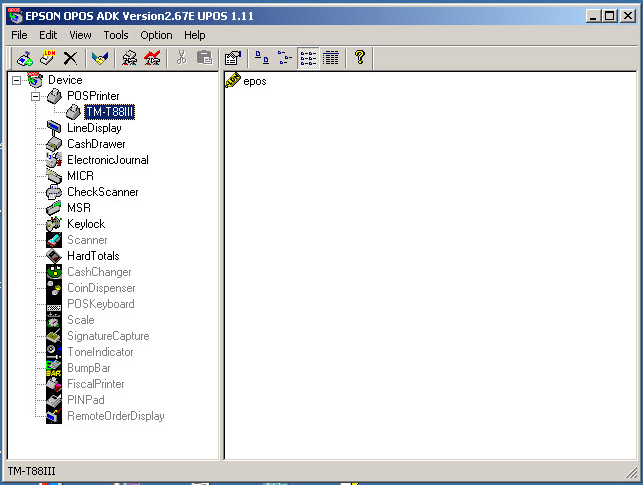
Task: Select the grayed Scanner tree item
Action: [87, 240]
